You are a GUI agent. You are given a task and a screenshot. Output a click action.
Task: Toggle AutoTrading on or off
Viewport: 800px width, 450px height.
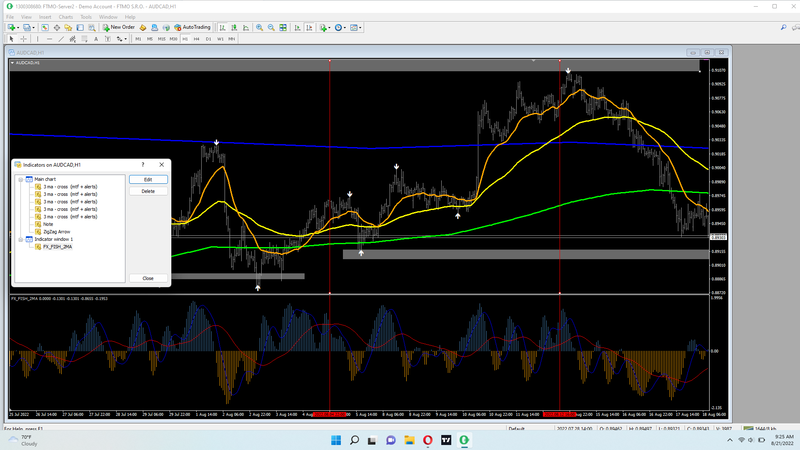pyautogui.click(x=192, y=28)
